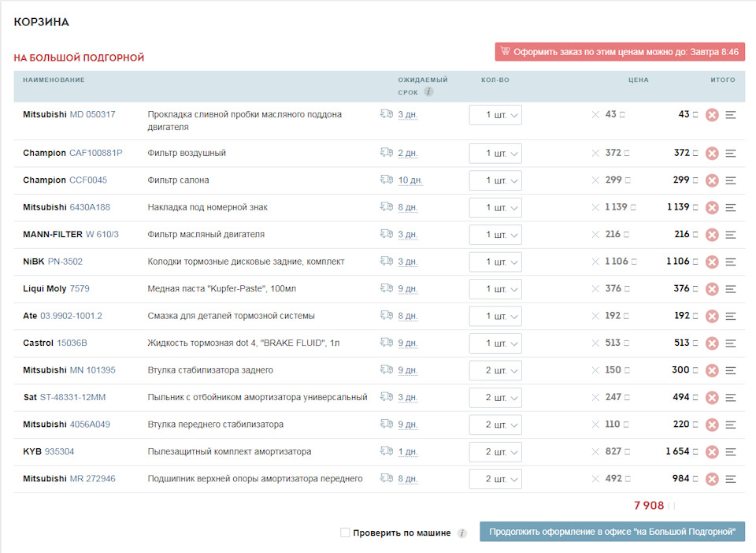The height and width of the screenshot is (553, 756).
Task: Open quantity dropdown for Champion CAF100881P
Action: (x=495, y=154)
